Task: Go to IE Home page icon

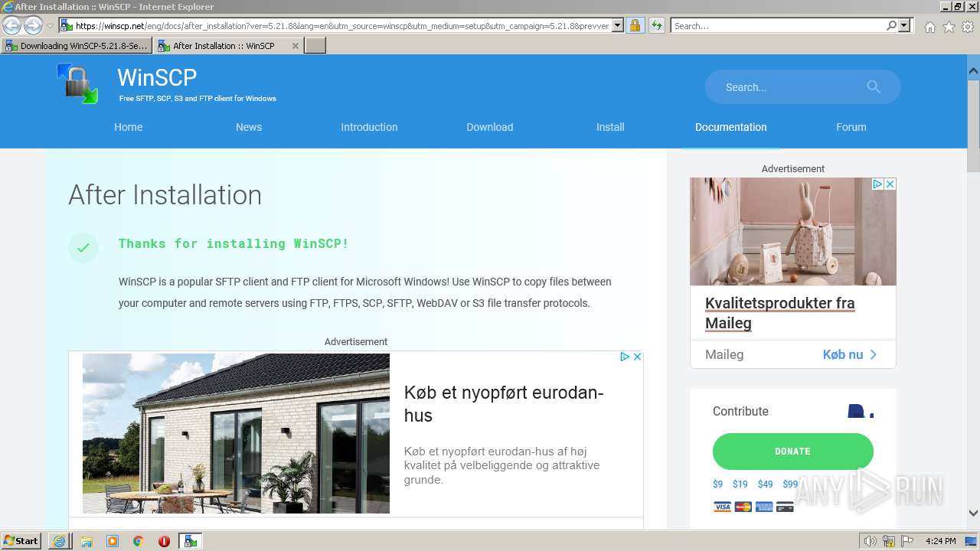Action: pyautogui.click(x=929, y=27)
